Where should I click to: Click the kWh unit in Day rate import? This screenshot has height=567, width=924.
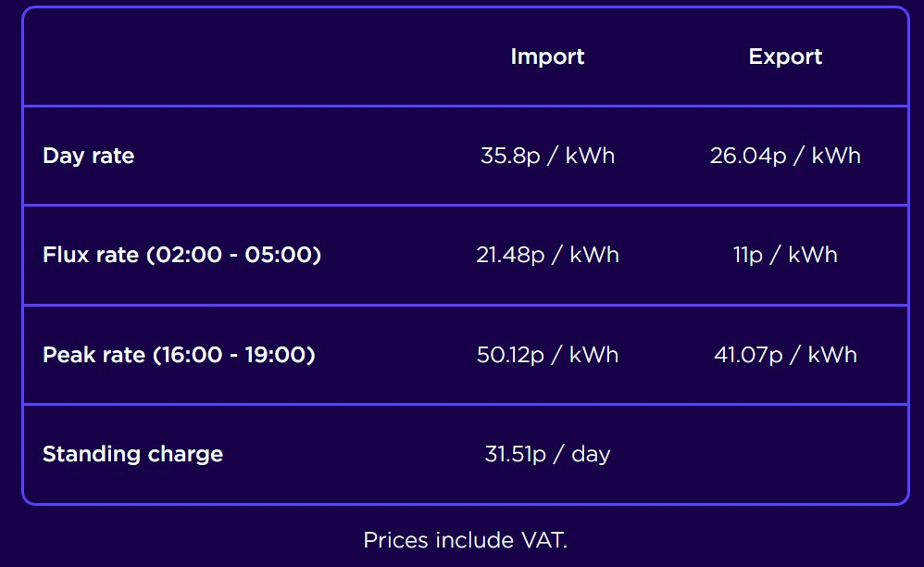pos(590,157)
